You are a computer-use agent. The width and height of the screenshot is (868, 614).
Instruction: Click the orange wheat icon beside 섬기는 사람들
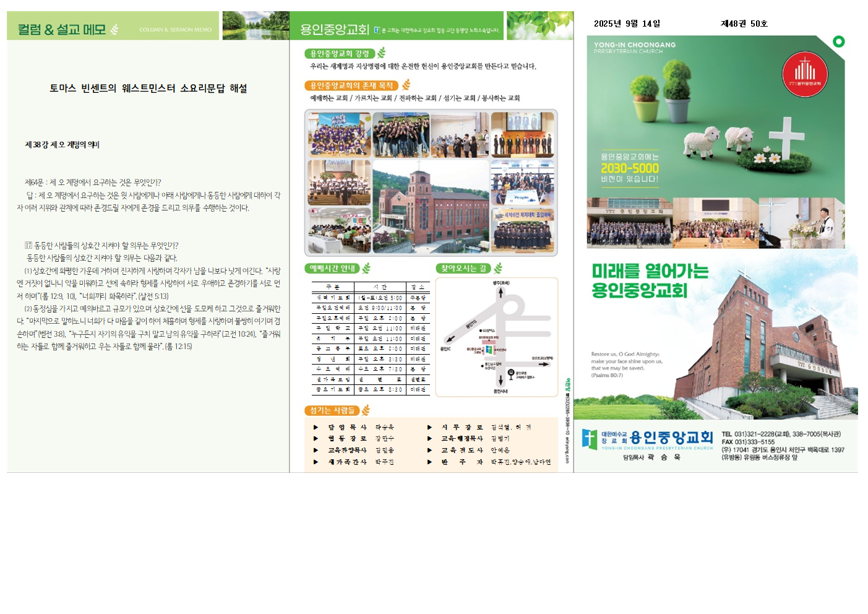pos(366,410)
